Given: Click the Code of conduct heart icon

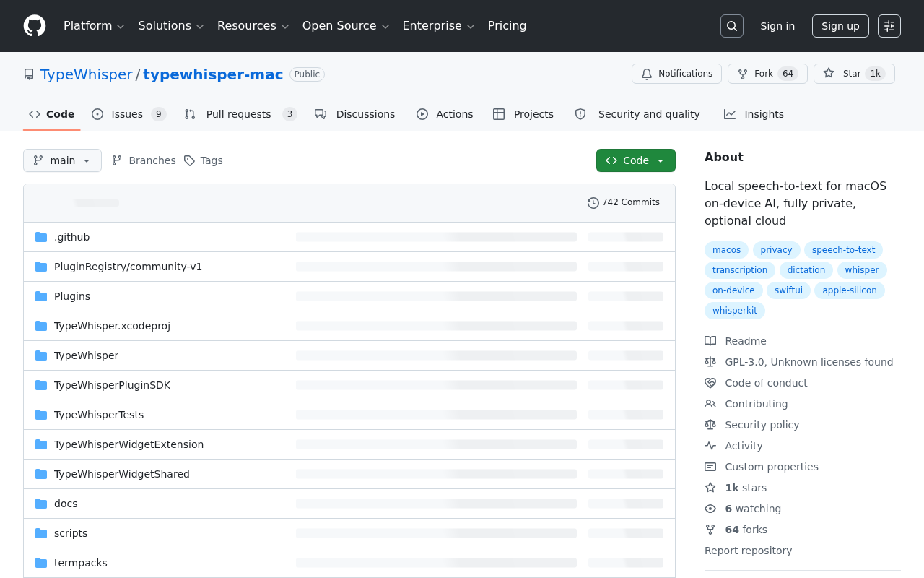Looking at the screenshot, I should tap(710, 383).
